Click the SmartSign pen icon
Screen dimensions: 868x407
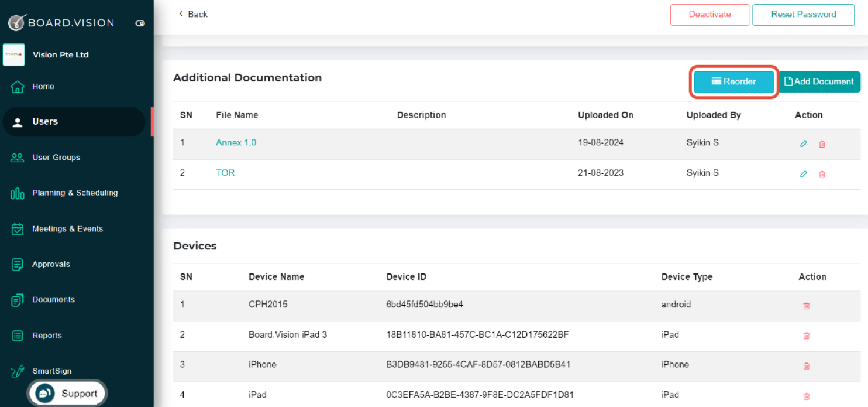[18, 371]
